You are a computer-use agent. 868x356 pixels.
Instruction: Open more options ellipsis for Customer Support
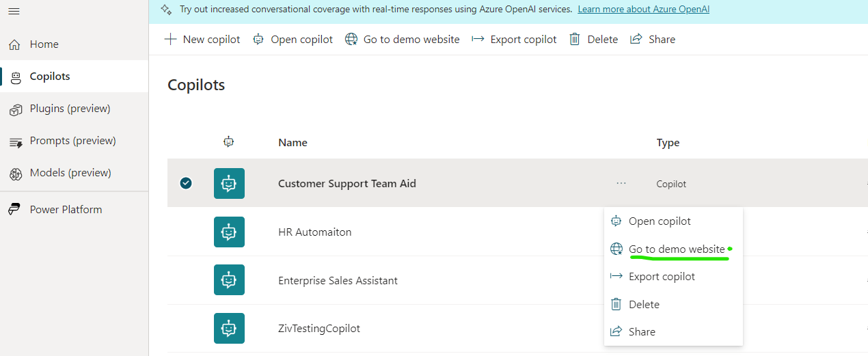[x=621, y=183]
